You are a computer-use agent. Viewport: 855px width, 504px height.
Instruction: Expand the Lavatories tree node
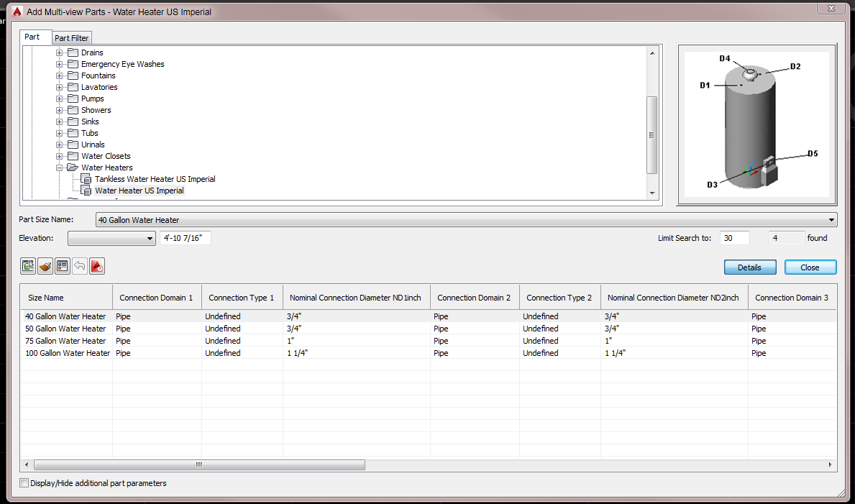60,87
